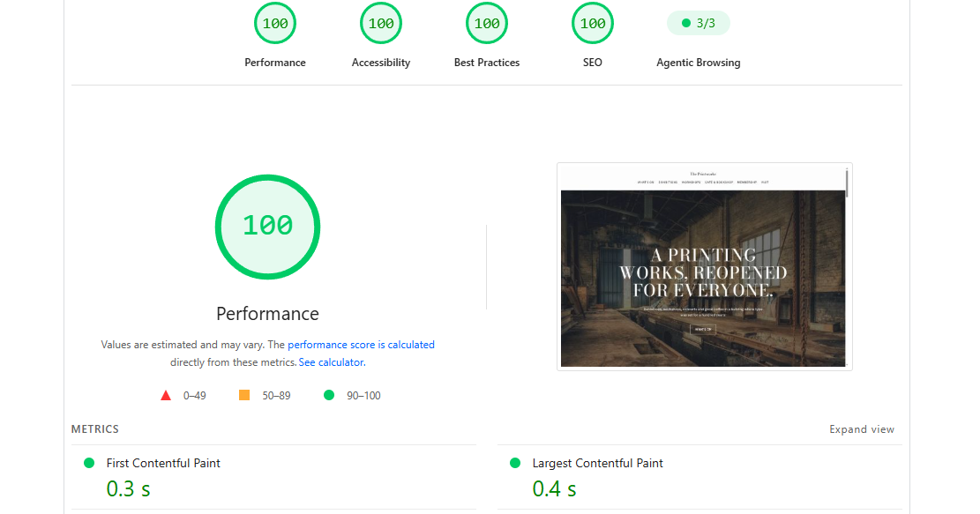980x514 pixels.
Task: Jump to the Agentic Browsing category label
Action: [698, 63]
